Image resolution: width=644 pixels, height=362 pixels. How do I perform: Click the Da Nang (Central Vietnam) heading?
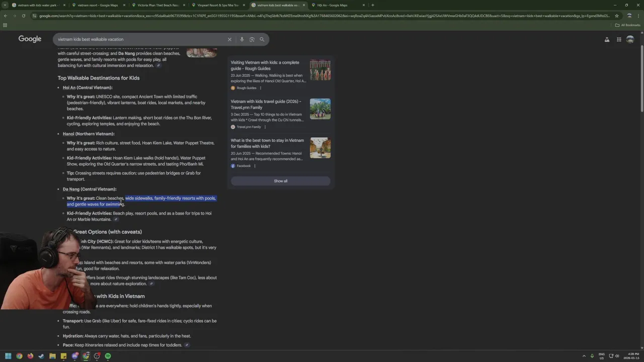tap(90, 189)
